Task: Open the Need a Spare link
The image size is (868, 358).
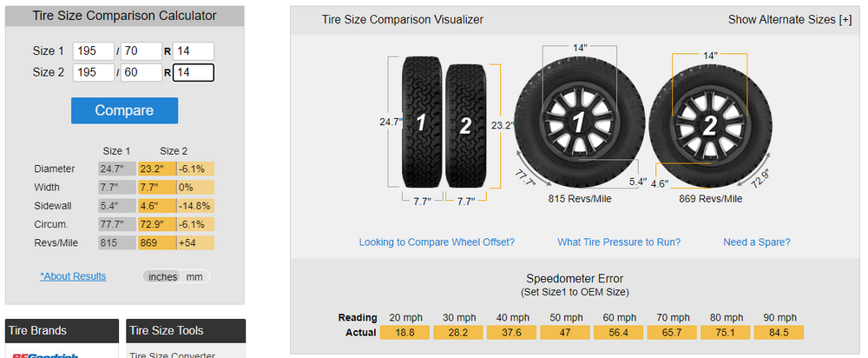Action: (757, 242)
